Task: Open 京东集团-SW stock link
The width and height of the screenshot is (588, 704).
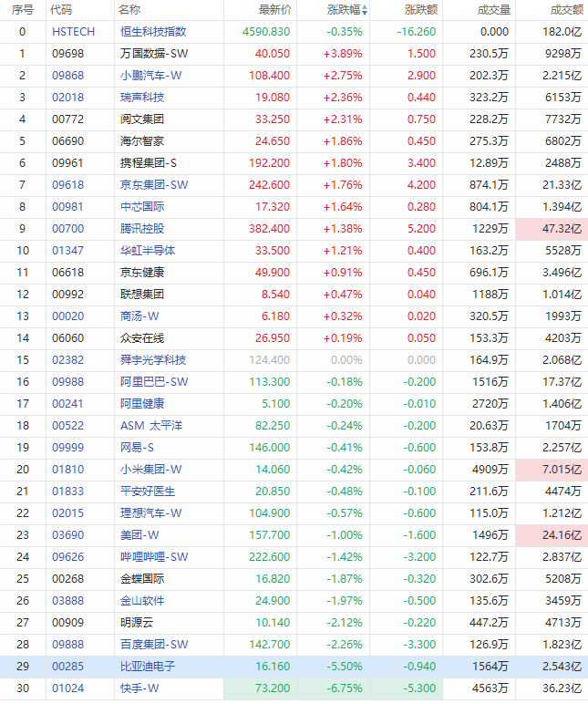Action: (x=154, y=185)
